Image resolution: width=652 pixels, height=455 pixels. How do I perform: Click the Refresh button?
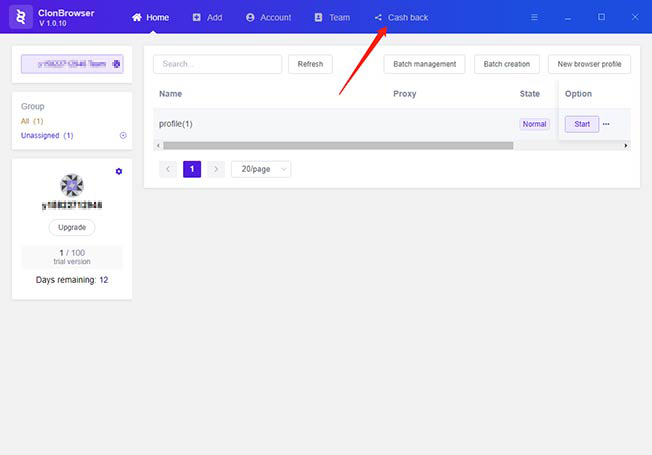[310, 64]
